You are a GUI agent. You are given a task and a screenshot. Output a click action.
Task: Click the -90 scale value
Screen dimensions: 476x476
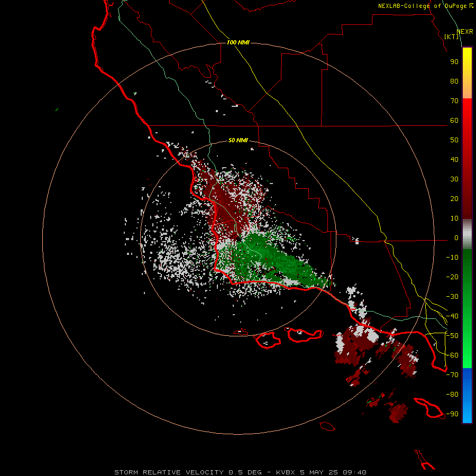(x=452, y=414)
